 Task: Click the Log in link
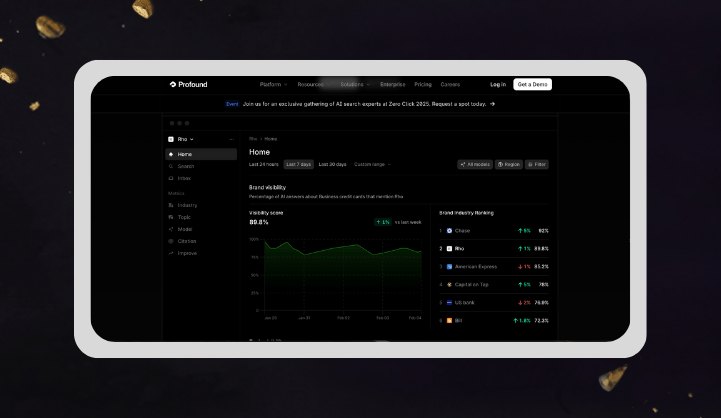(x=498, y=84)
